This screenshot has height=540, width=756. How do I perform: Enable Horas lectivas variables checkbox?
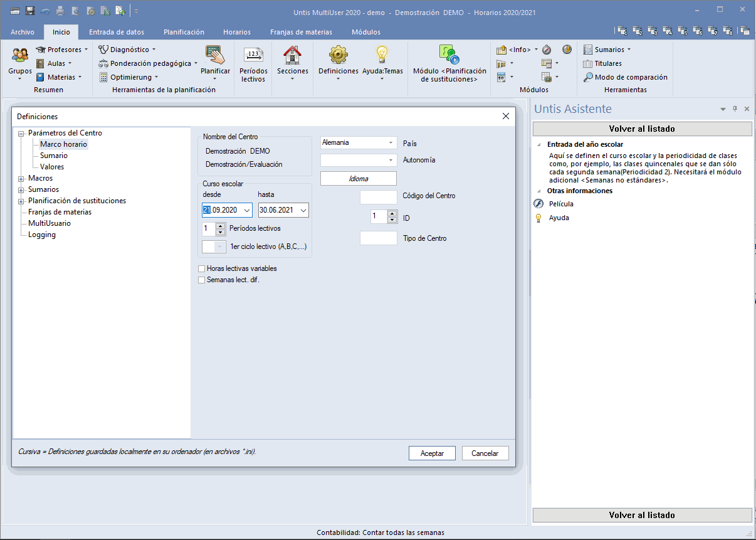pyautogui.click(x=202, y=268)
